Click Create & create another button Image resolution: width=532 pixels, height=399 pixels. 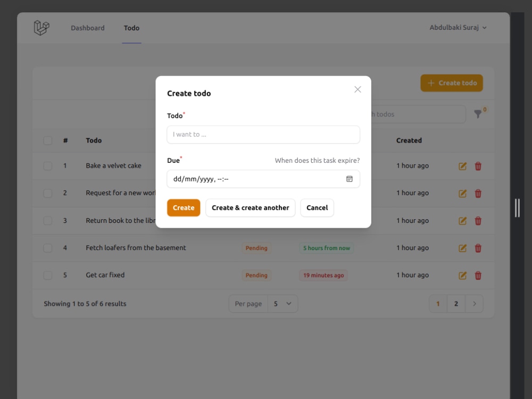tap(251, 207)
